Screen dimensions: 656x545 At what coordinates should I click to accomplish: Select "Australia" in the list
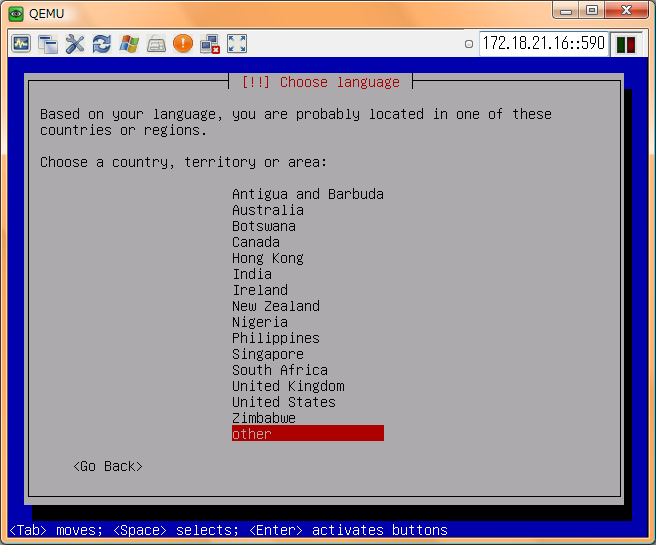click(x=308, y=210)
